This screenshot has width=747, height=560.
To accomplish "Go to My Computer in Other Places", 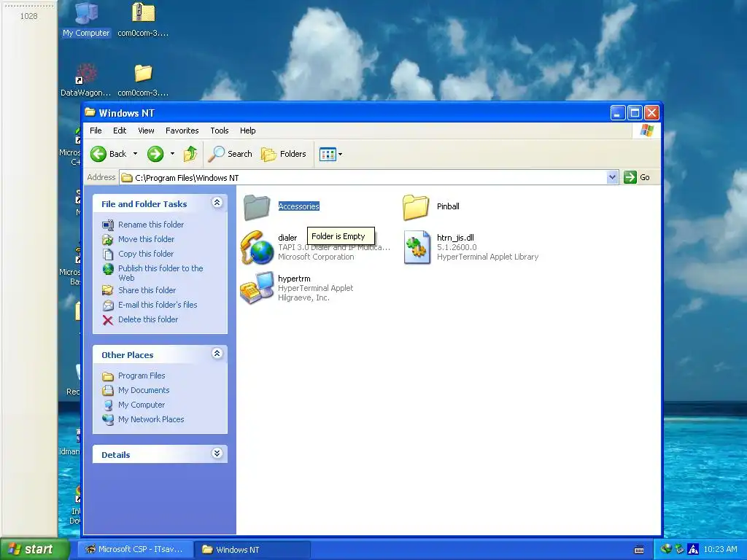I will 141,405.
